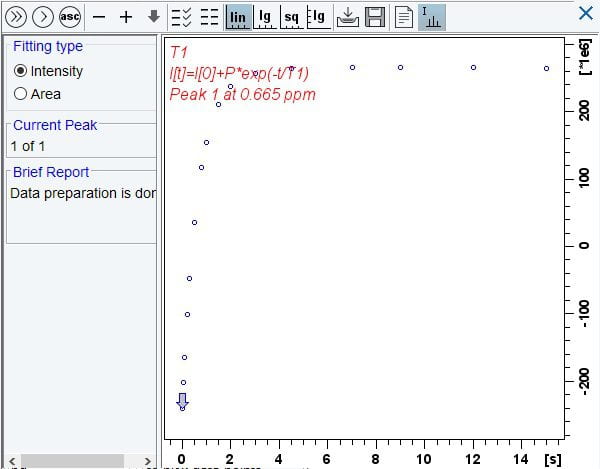Select the second 'lg' axis icon
Image resolution: width=600 pixels, height=469 pixels.
[x=316, y=16]
